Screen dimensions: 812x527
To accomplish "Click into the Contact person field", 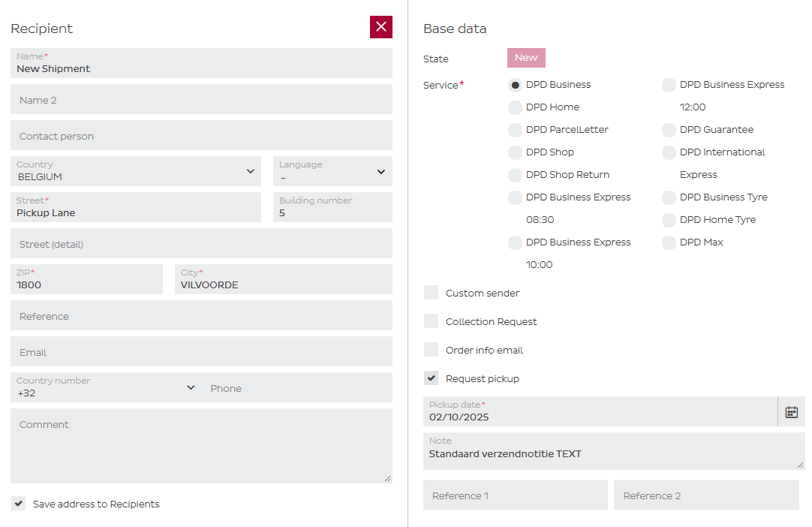I will 201,136.
